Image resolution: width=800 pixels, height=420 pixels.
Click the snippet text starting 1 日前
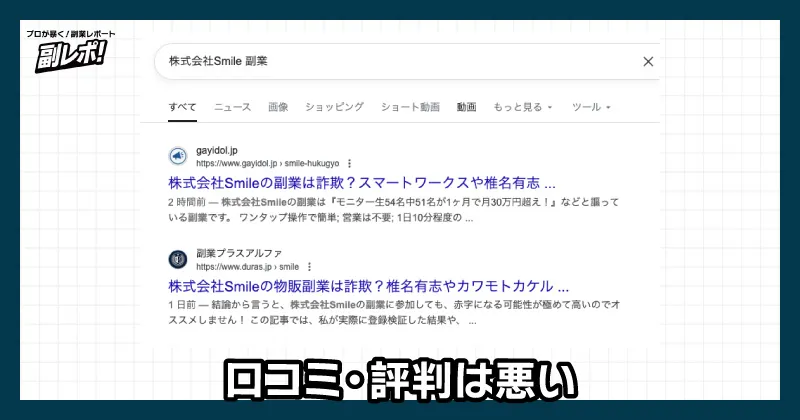[394, 312]
